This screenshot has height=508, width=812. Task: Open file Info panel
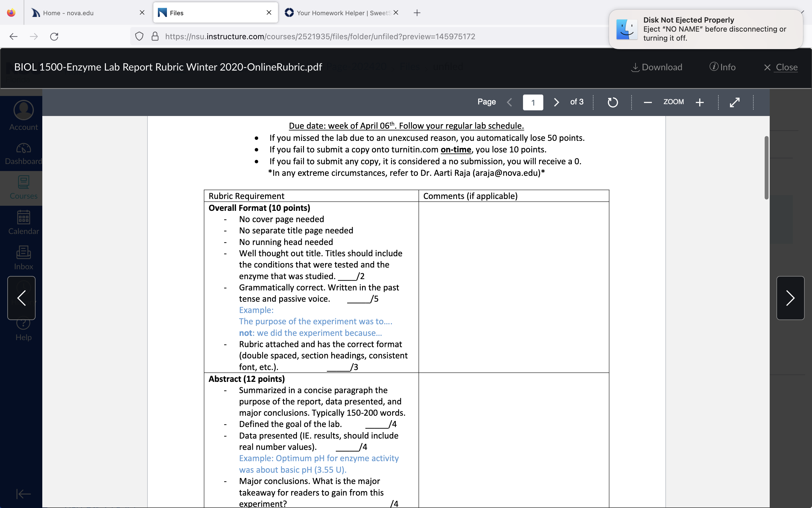(722, 67)
